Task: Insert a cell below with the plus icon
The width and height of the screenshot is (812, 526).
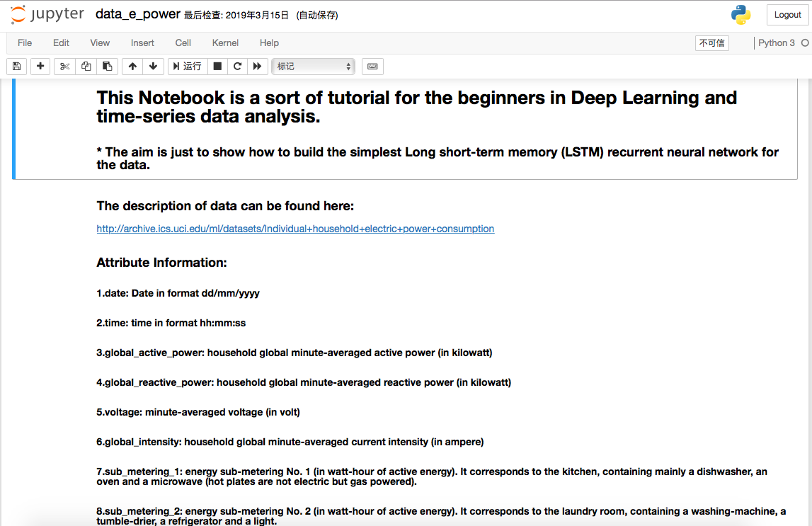Action: pyautogui.click(x=40, y=66)
